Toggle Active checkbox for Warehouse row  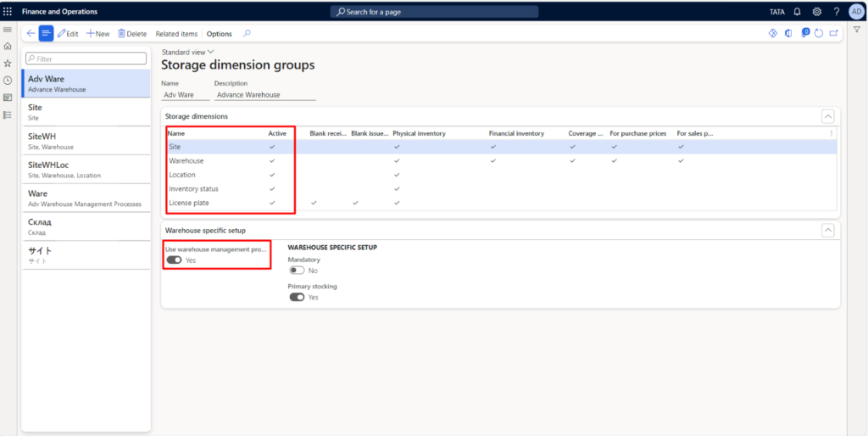[272, 160]
